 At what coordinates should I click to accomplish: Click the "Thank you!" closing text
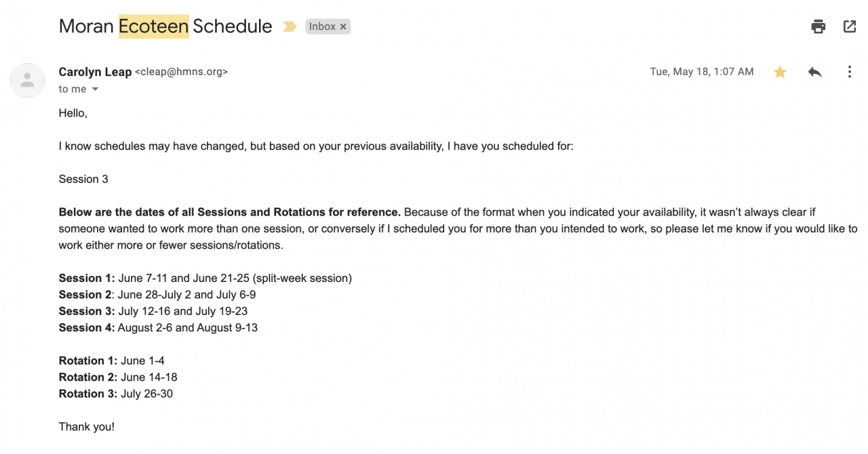87,427
